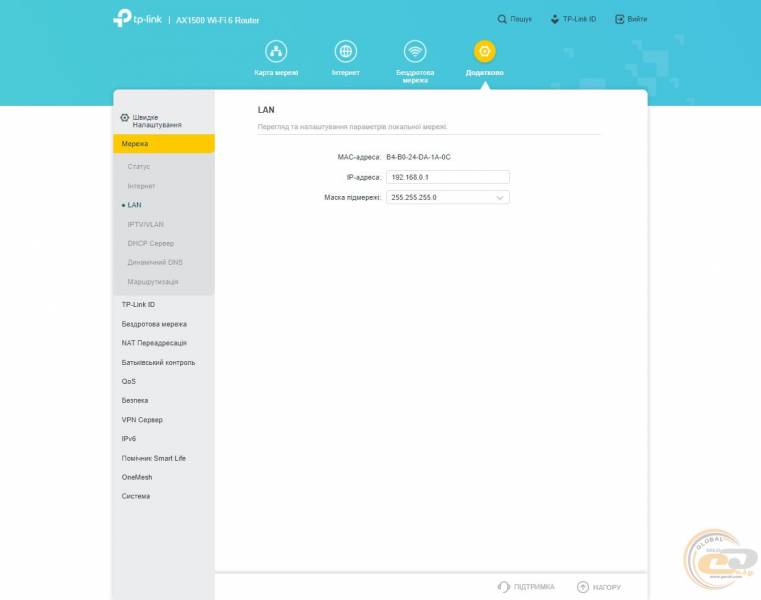Open IPTV/VLAN sidebar item
The image size is (761, 600).
coord(146,224)
